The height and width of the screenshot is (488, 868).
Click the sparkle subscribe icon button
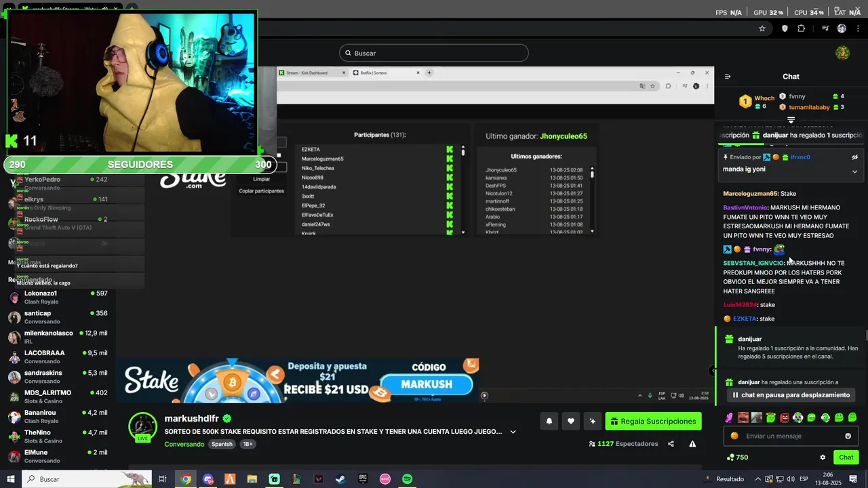pyautogui.click(x=593, y=421)
